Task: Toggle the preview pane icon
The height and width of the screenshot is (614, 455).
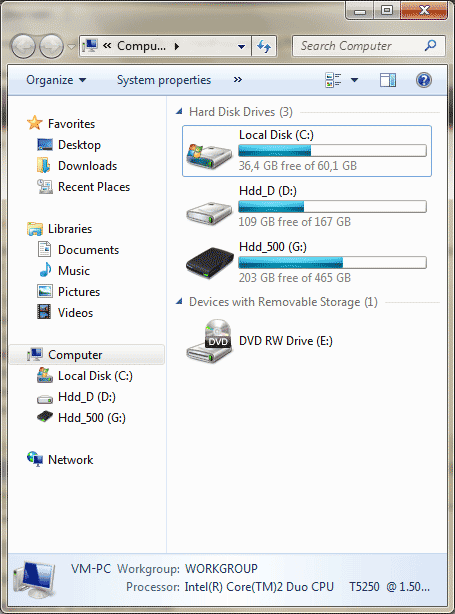Action: pyautogui.click(x=388, y=80)
